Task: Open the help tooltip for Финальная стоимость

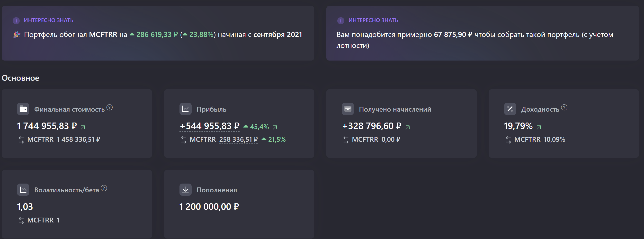Action: coord(109,107)
